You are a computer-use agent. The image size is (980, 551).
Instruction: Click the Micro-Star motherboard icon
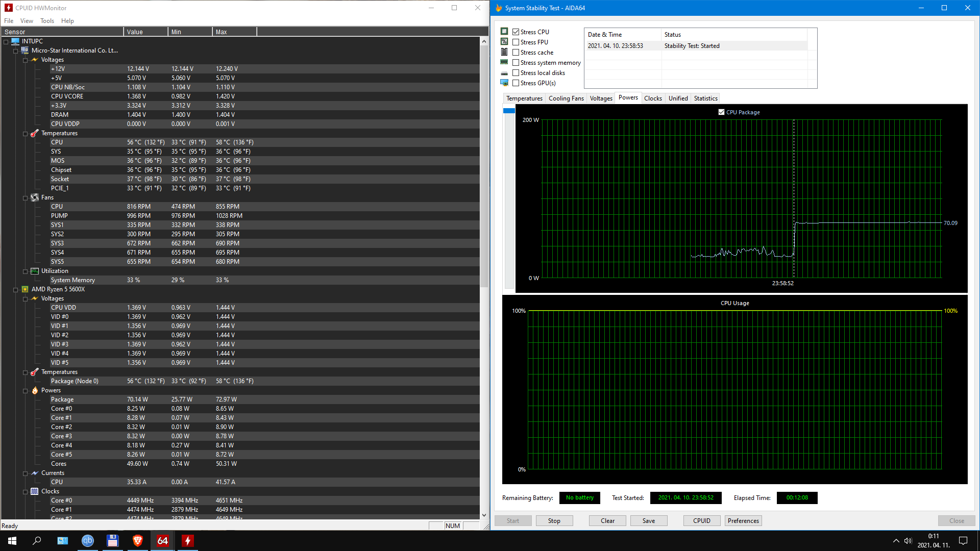(x=25, y=51)
